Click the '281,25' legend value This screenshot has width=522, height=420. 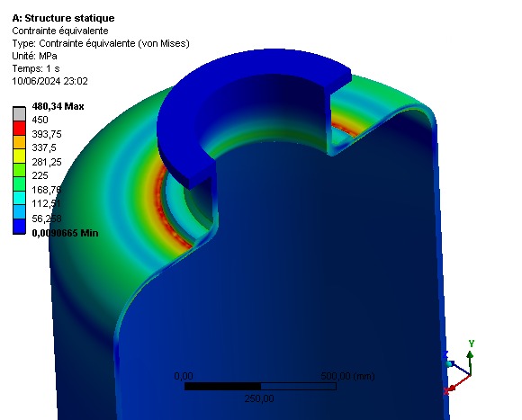click(x=47, y=162)
